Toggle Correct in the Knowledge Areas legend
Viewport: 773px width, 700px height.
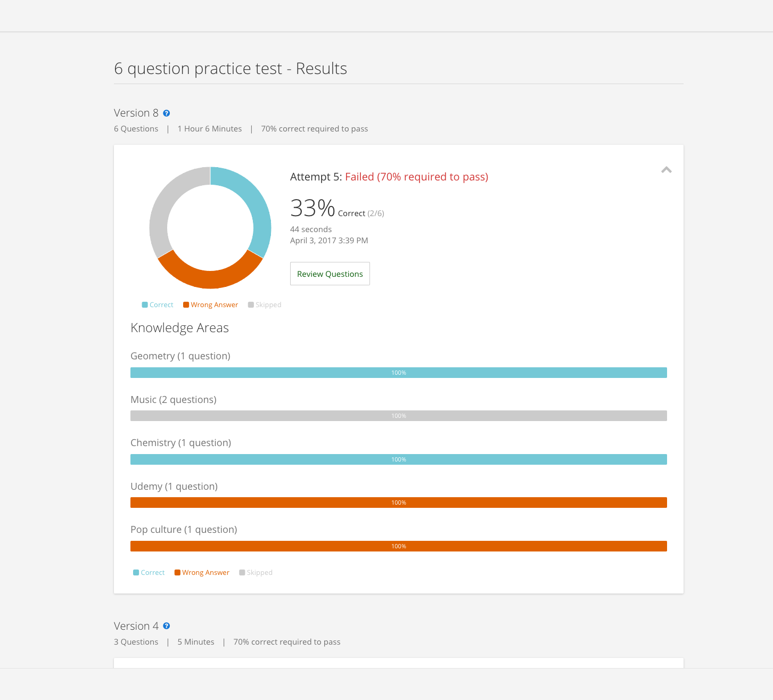(x=149, y=573)
